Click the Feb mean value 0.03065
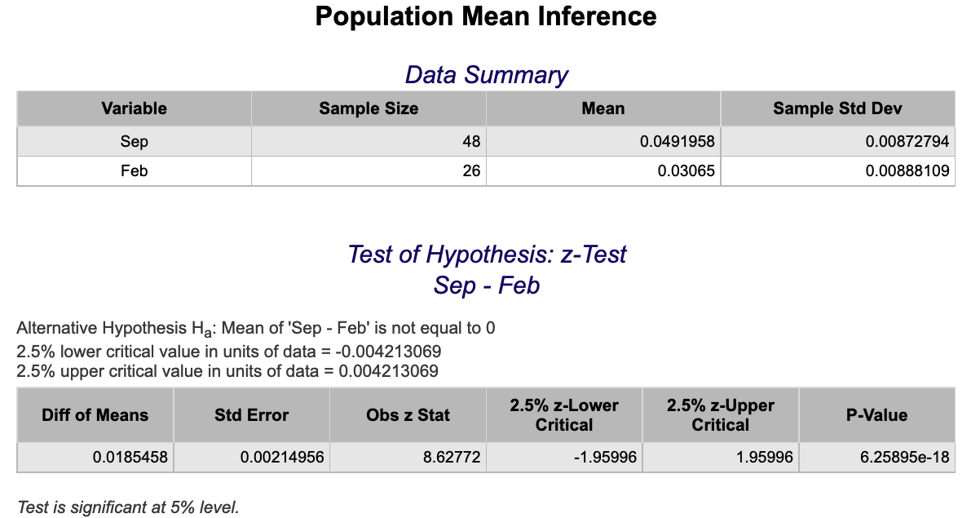Screen dimensions: 980x518 [x=686, y=171]
